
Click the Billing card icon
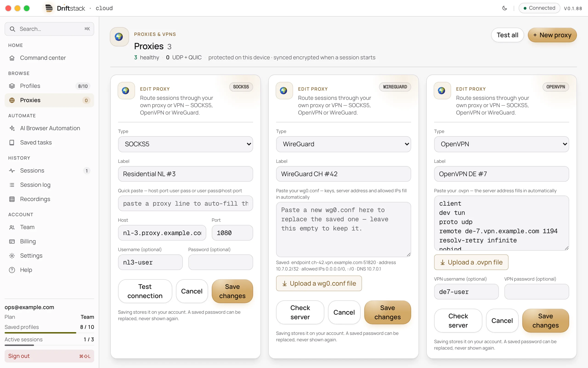(12, 241)
